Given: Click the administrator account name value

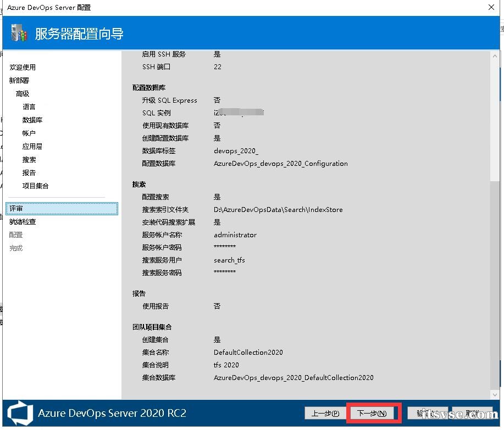Looking at the screenshot, I should click(x=235, y=235).
